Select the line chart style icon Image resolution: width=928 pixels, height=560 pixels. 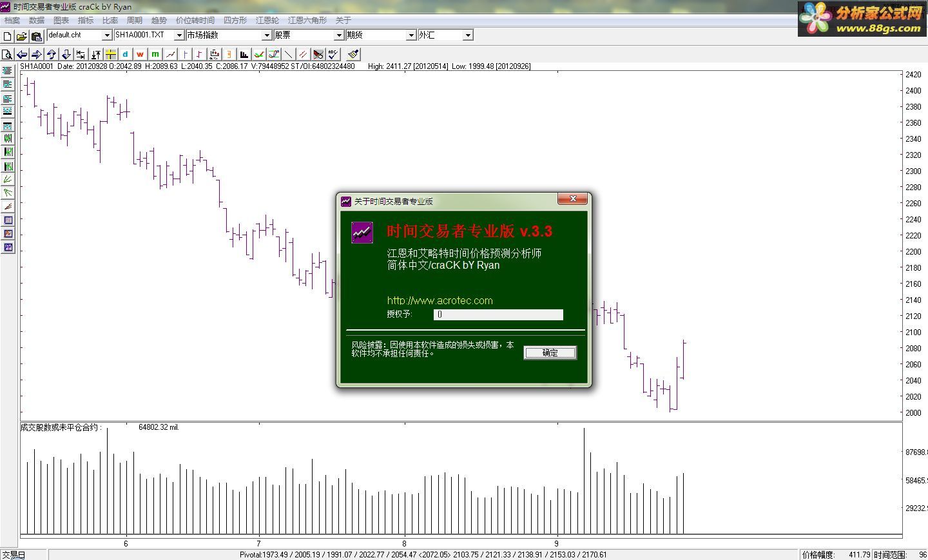tap(170, 55)
